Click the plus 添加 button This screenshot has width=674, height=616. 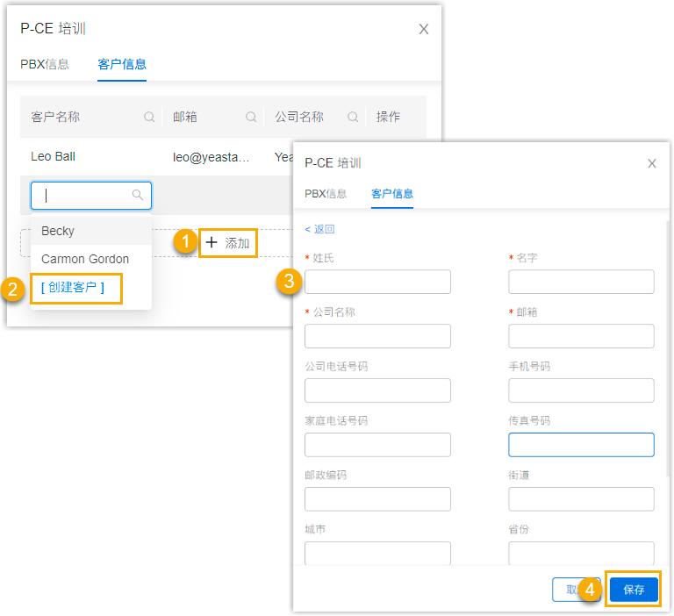click(x=228, y=243)
